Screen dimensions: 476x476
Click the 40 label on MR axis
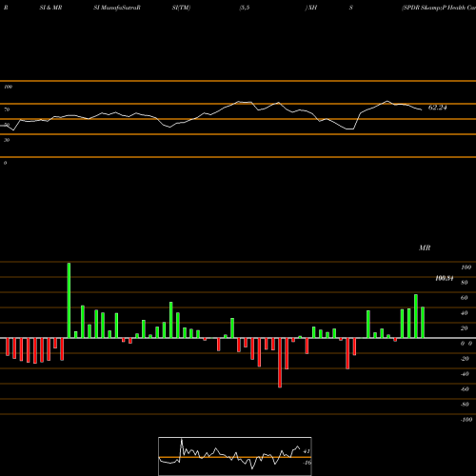pos(465,313)
